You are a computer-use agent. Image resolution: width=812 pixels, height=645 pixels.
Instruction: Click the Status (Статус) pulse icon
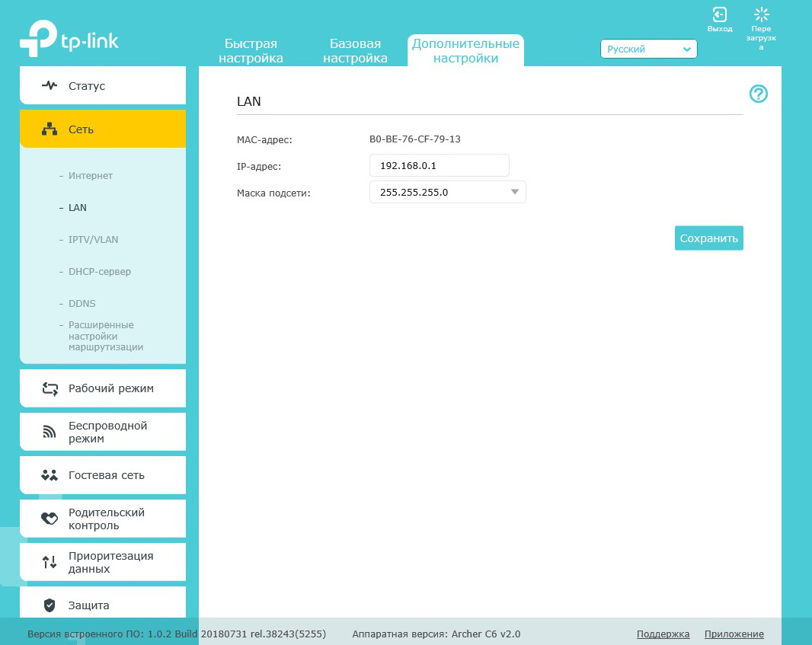(x=50, y=86)
